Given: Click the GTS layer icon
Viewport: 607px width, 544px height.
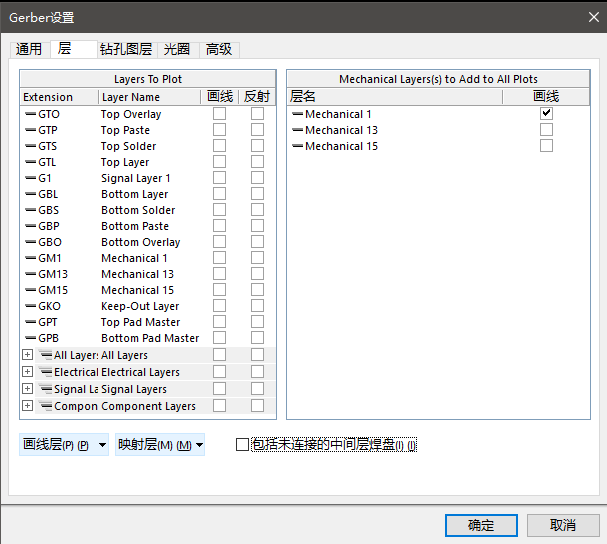Looking at the screenshot, I should (31, 146).
